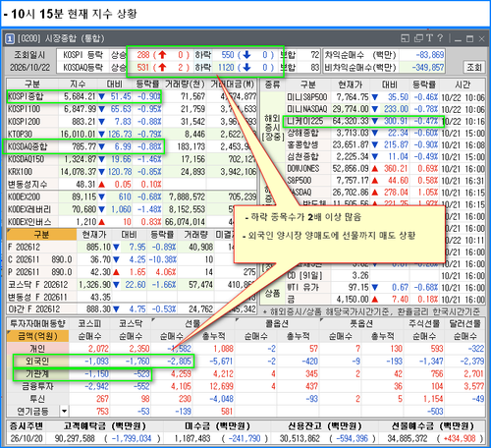This screenshot has height=448, width=491.
Task: Click the window layout icon in title bar
Action: (405, 38)
